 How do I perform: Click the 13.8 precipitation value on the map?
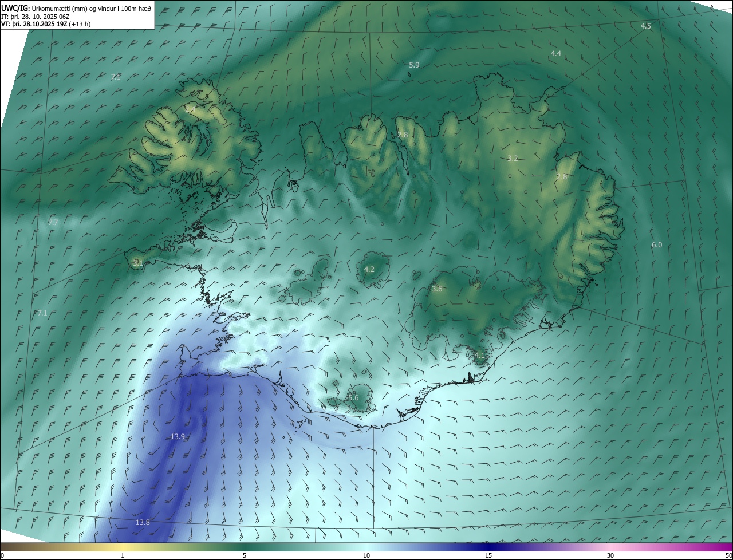coord(143,522)
